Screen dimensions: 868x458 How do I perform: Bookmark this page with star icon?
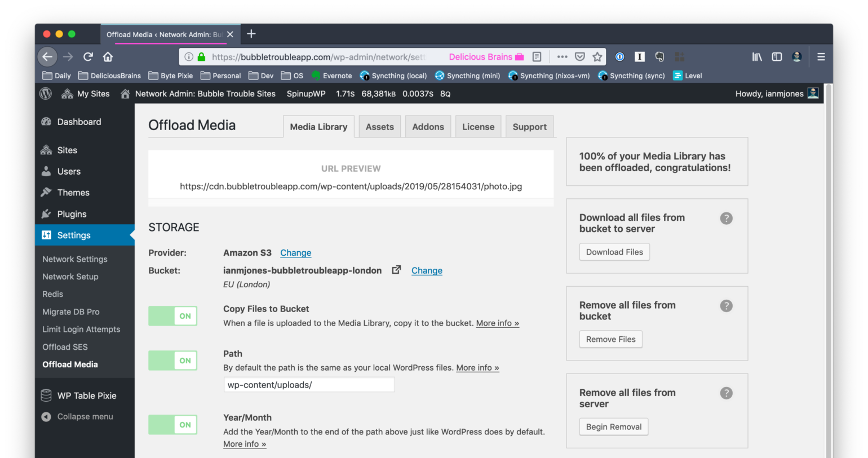(597, 57)
